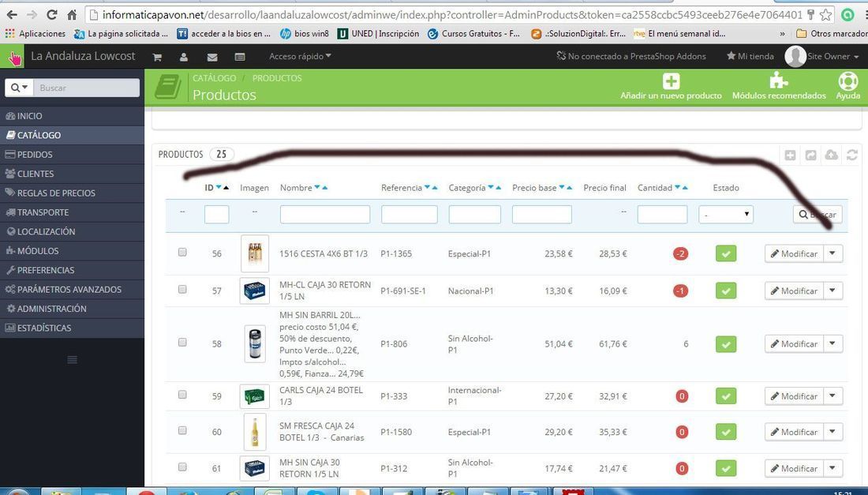868x495 pixels.
Task: Sort Referencia column descending arrow
Action: 428,187
